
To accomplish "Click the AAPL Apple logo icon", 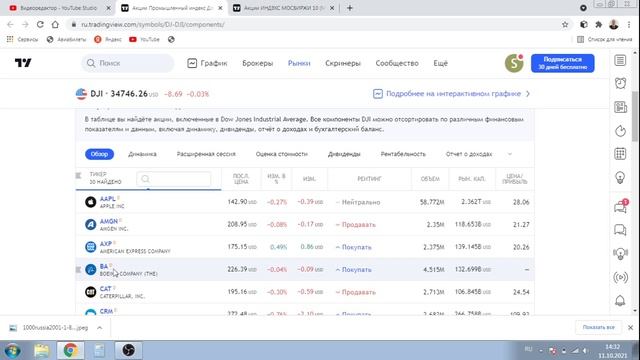I will pyautogui.click(x=91, y=202).
